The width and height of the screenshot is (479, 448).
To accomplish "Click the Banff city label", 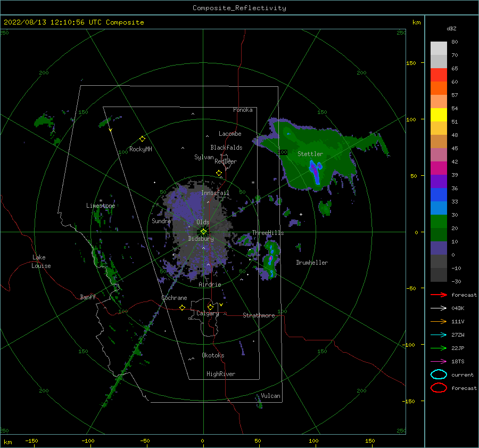I will pos(88,297).
